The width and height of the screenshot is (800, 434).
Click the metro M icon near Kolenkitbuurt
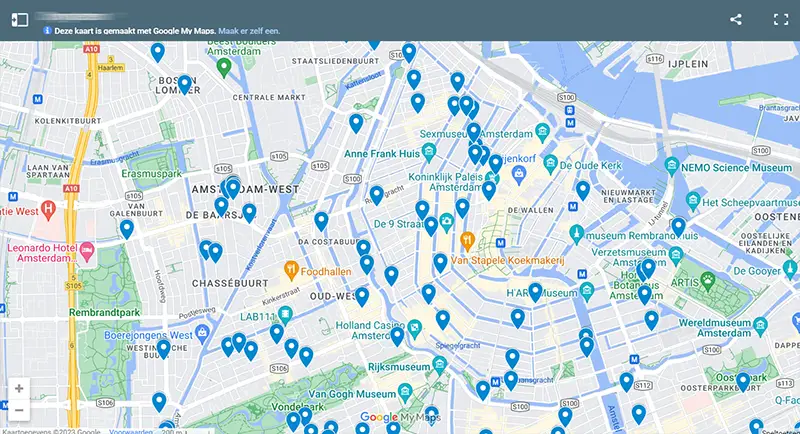(37, 99)
